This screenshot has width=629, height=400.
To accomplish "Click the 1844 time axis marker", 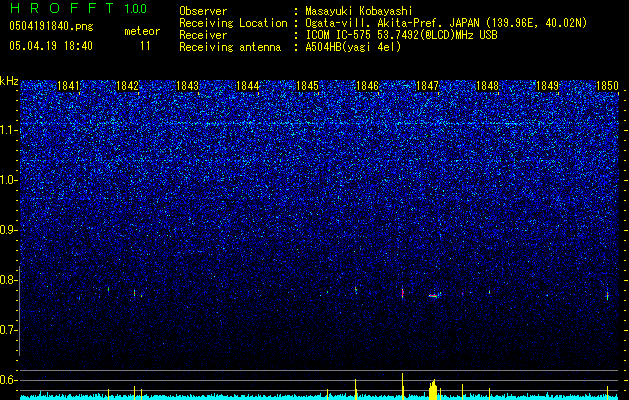I will coord(248,86).
